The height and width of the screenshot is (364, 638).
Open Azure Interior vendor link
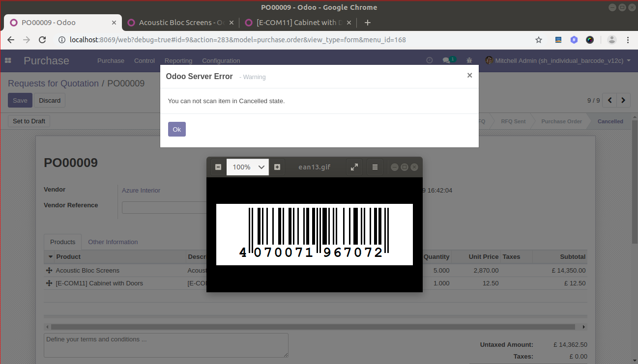tap(141, 190)
